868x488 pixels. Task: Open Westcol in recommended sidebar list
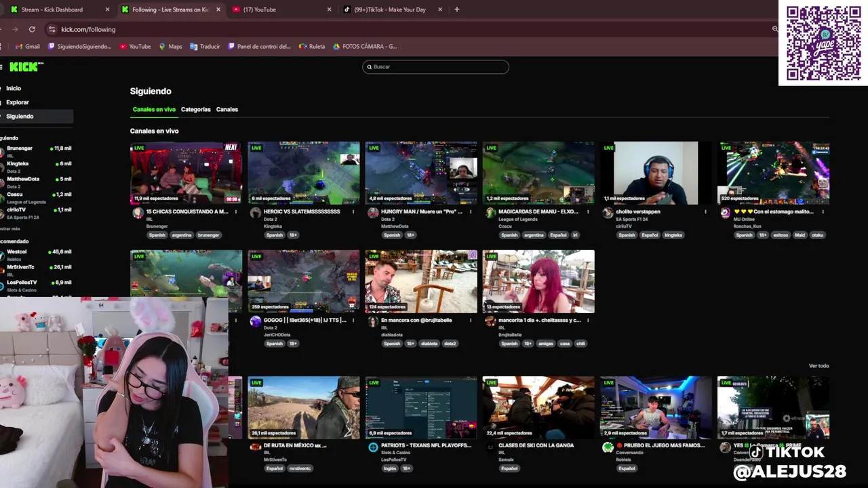36,255
